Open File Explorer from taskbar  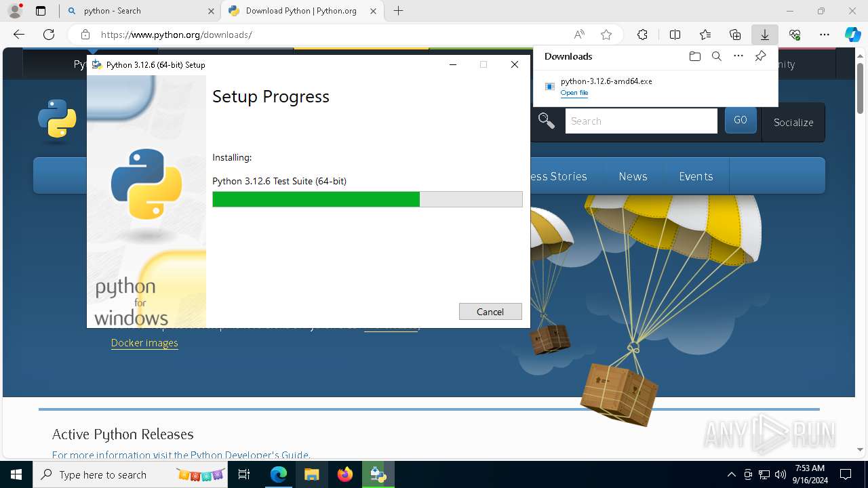(x=311, y=474)
